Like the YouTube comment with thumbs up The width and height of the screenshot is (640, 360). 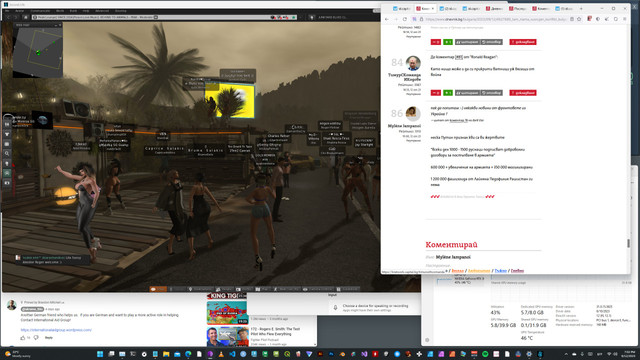coord(23,338)
